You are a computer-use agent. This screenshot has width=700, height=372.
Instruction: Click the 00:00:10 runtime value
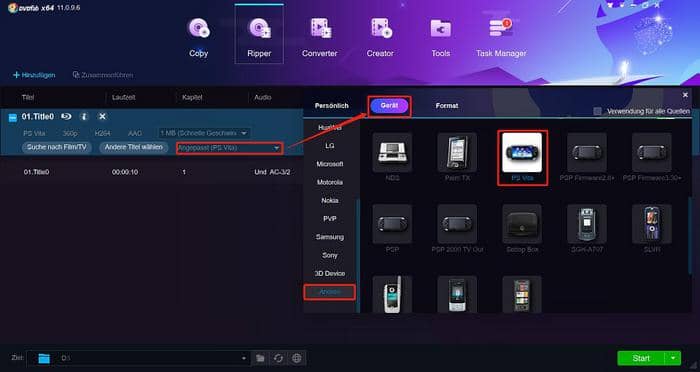pos(125,172)
